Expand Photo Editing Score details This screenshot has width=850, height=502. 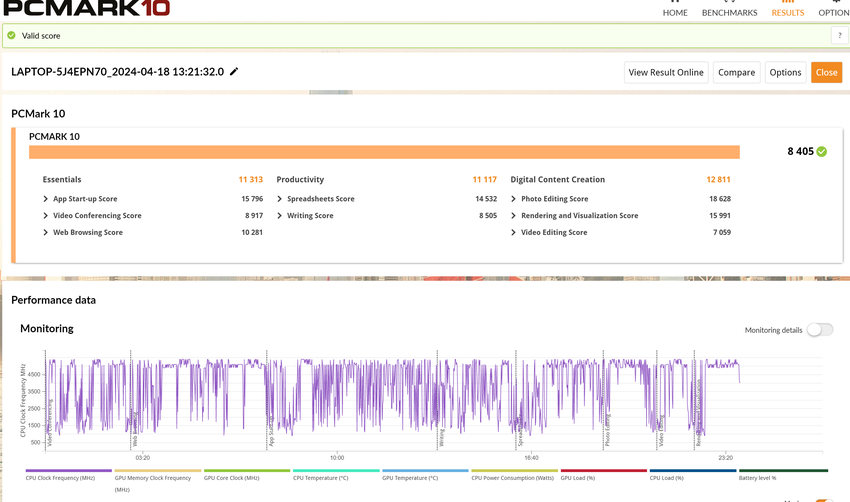514,199
